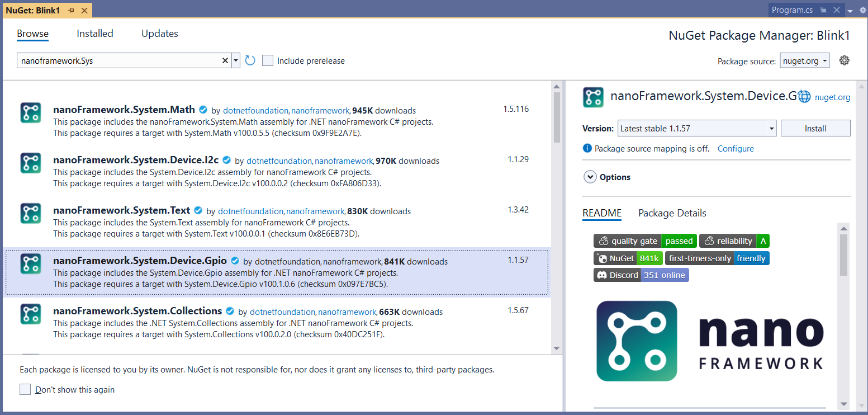The height and width of the screenshot is (415, 868).
Task: Click the pin icon on NuGet: Blink1 tab
Action: click(71, 11)
